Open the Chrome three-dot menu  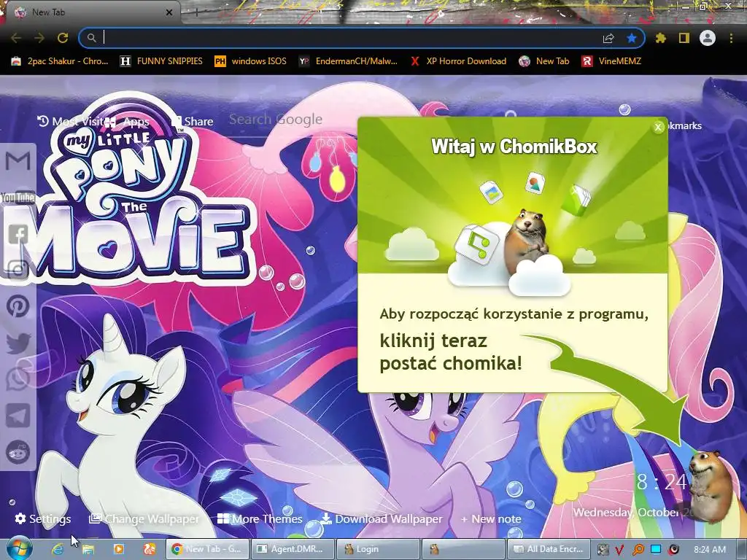pos(731,38)
